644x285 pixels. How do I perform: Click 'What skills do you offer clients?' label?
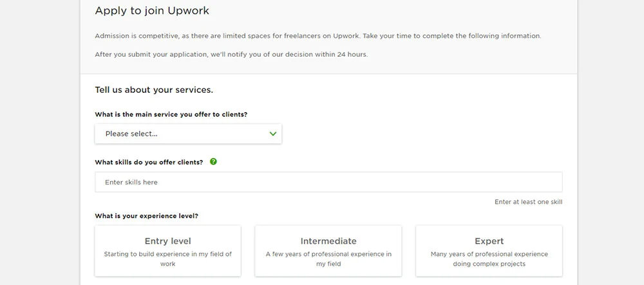[x=149, y=162]
